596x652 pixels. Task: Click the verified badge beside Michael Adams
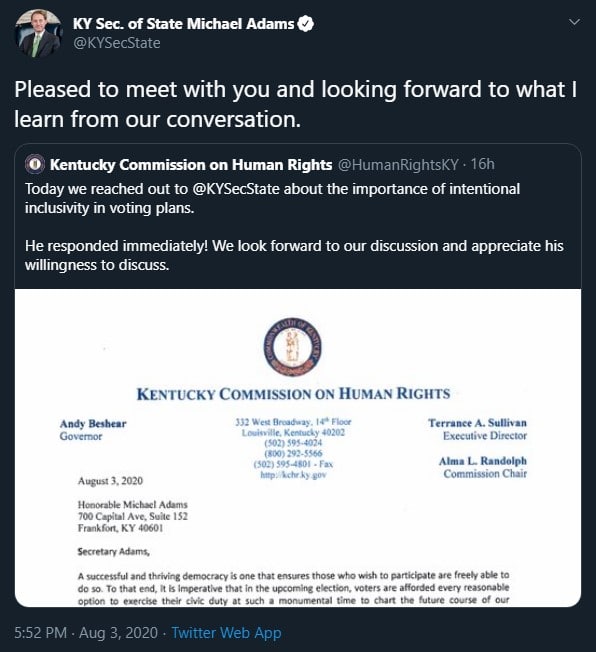coord(306,24)
